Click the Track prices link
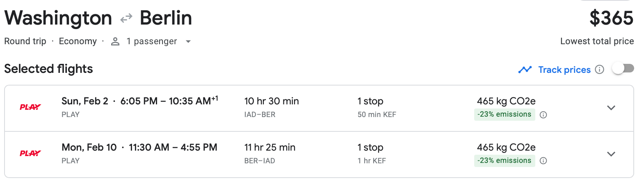644x185 pixels. pyautogui.click(x=564, y=70)
